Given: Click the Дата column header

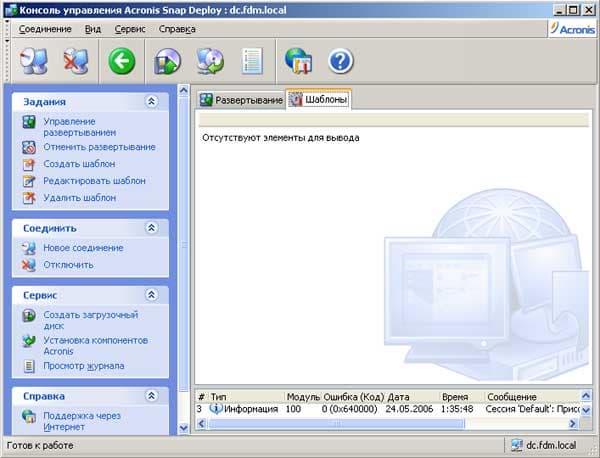Looking at the screenshot, I should [x=413, y=397].
